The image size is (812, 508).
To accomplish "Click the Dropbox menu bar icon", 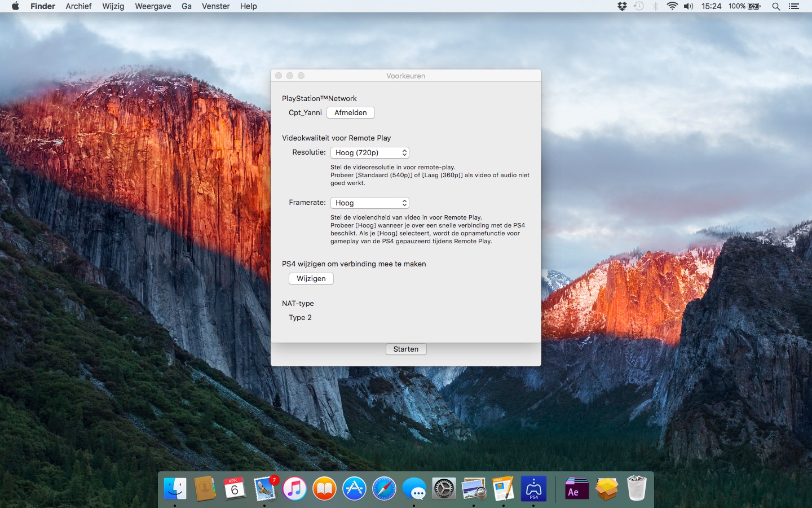I will pos(622,6).
